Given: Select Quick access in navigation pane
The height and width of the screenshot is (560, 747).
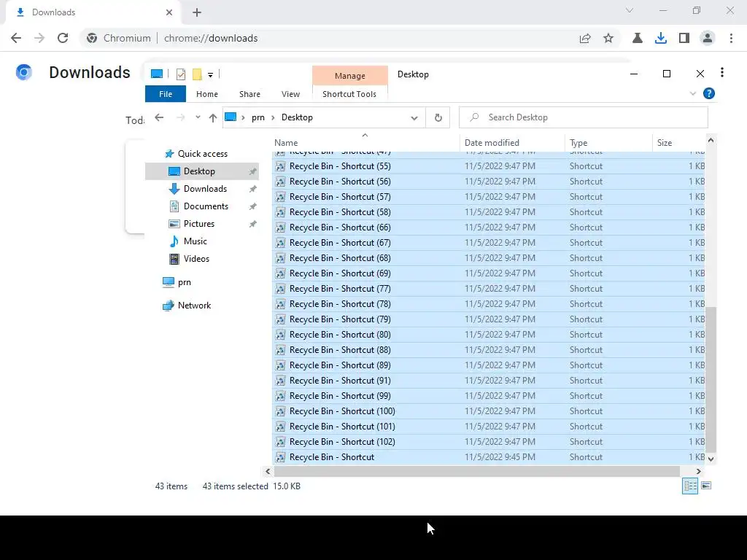Looking at the screenshot, I should [x=203, y=153].
